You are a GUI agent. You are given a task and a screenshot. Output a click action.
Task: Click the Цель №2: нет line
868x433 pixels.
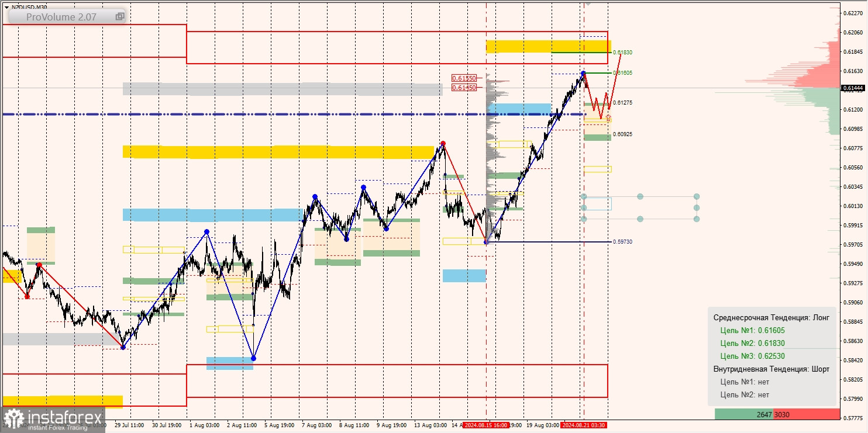point(745,394)
